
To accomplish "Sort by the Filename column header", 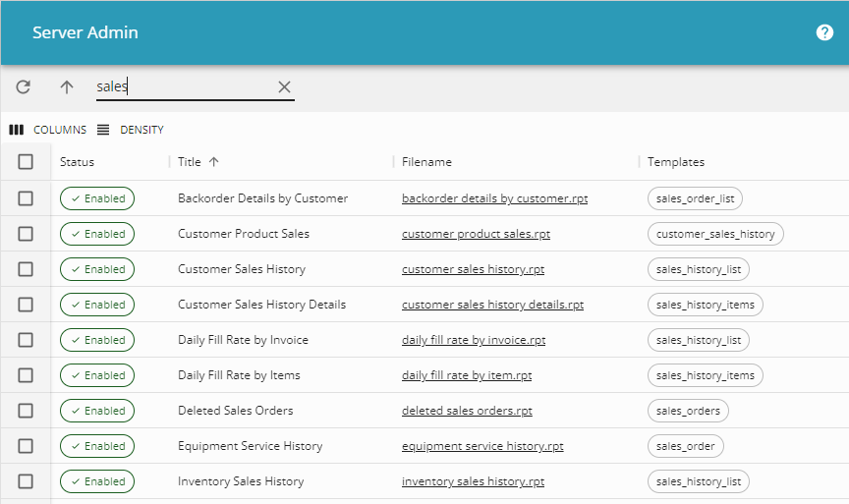I will click(x=426, y=162).
